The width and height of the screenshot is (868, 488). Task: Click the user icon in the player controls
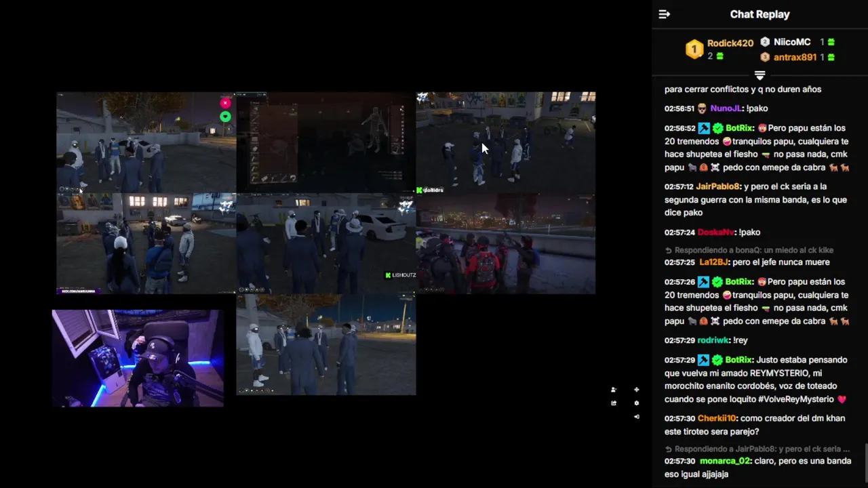(614, 390)
